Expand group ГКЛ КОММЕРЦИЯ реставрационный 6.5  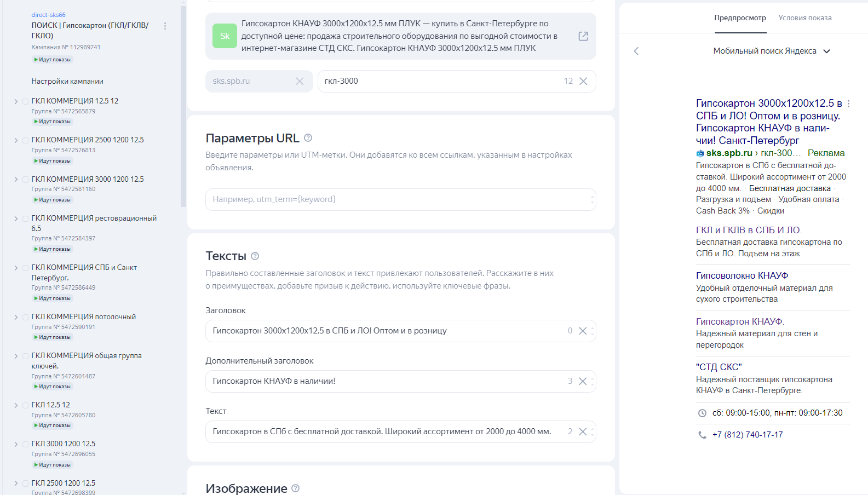(x=16, y=218)
